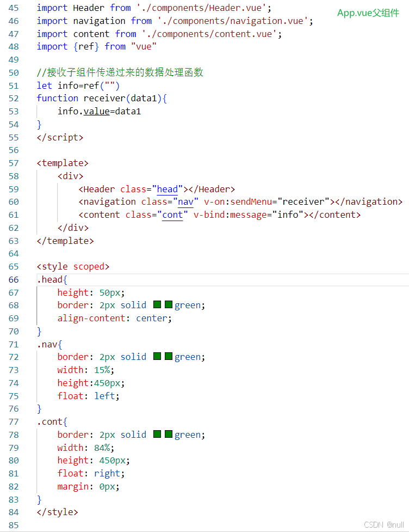Viewport: 409px width, 532px height.
Task: Click './components/navigation.vue' import path
Action: coord(233,21)
